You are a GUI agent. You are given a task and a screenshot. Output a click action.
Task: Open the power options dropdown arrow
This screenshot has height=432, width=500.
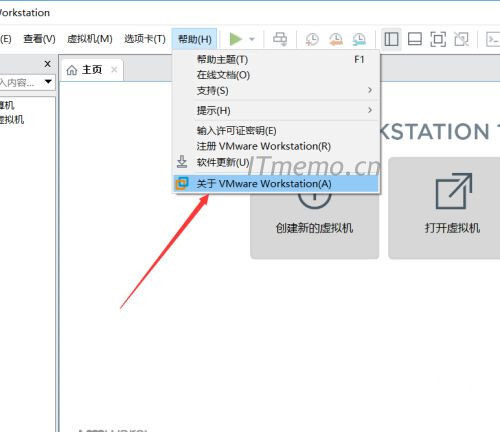click(252, 39)
